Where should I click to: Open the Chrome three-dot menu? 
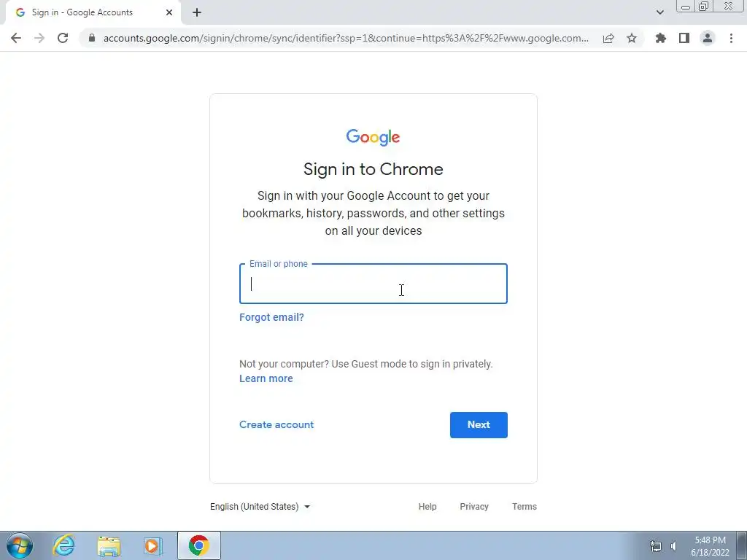pyautogui.click(x=731, y=38)
